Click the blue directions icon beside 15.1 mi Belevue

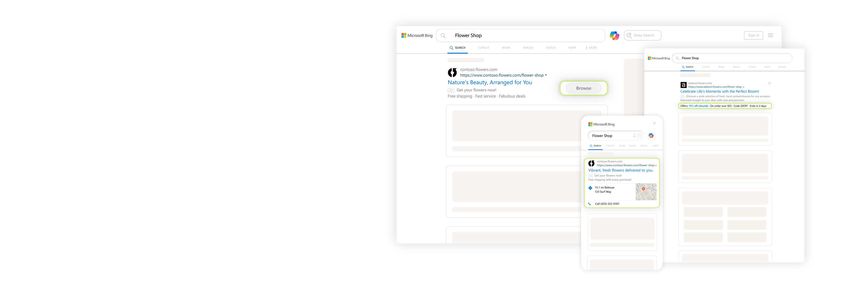(590, 188)
